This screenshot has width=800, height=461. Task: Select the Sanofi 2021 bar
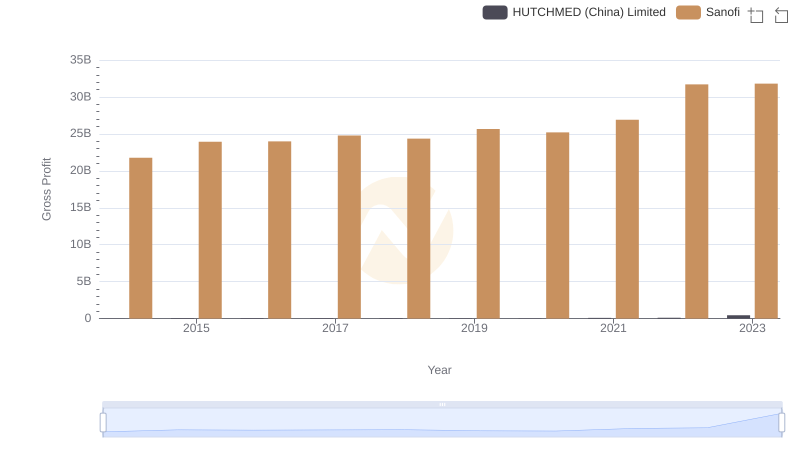[627, 219]
